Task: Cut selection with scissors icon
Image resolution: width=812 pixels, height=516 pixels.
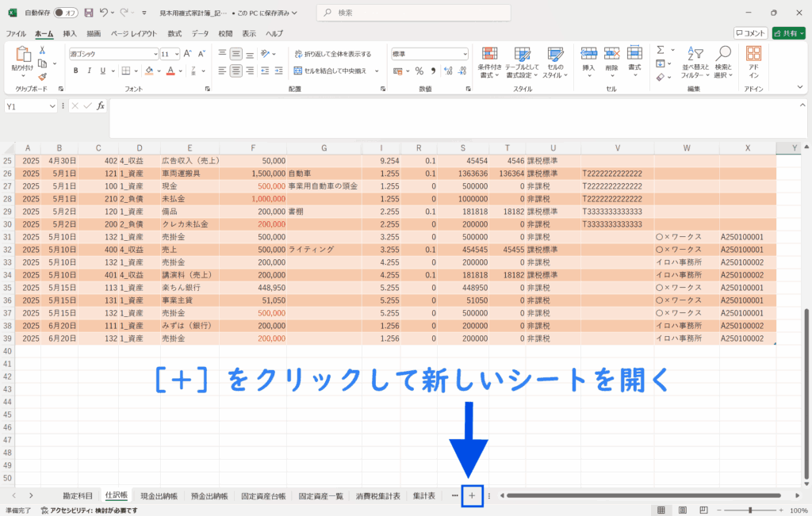Action: 42,50
